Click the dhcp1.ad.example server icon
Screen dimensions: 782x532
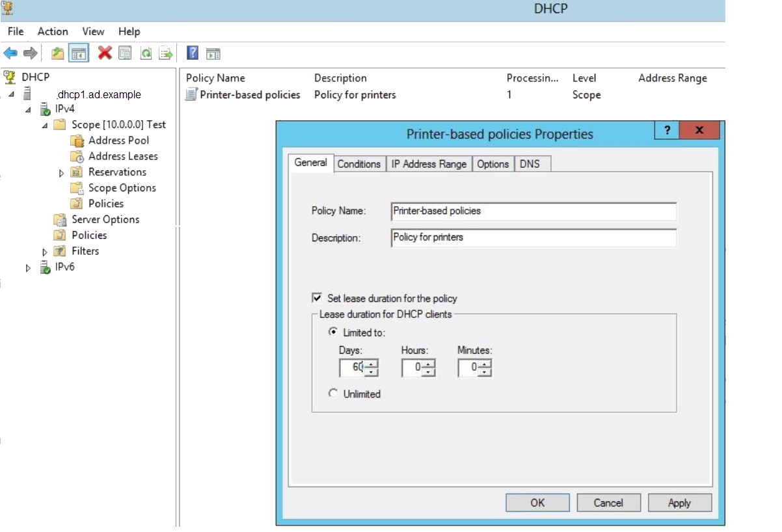27,94
